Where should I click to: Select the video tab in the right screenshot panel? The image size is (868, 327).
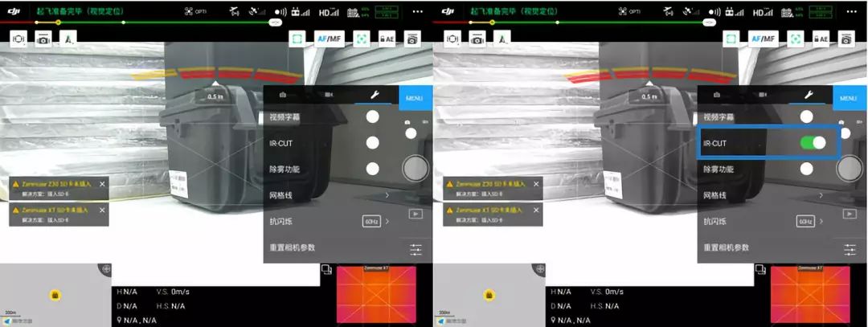coord(762,95)
